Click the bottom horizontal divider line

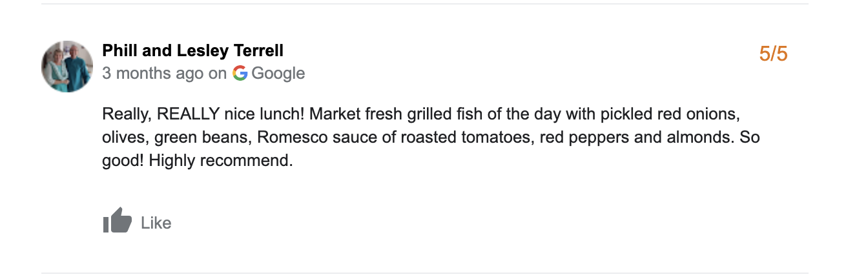coord(424,273)
